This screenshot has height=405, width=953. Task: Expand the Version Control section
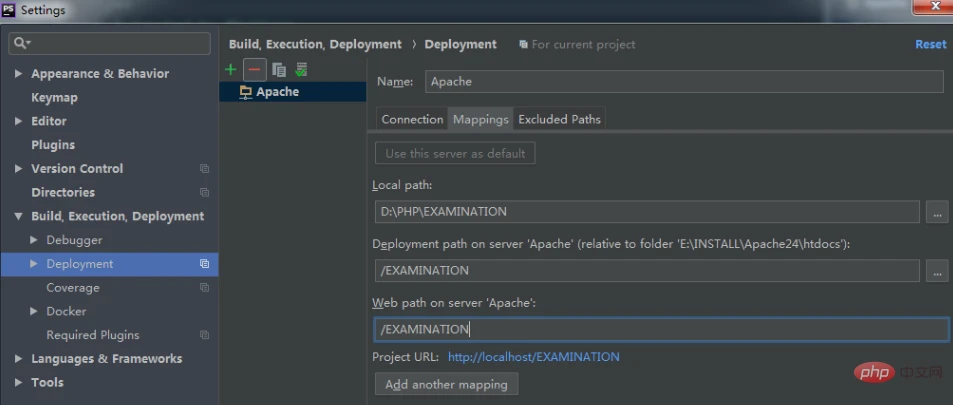pyautogui.click(x=18, y=168)
